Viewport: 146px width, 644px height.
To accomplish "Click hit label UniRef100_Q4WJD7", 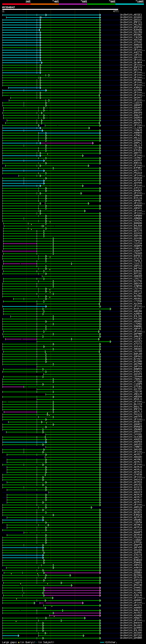I will (131, 337).
